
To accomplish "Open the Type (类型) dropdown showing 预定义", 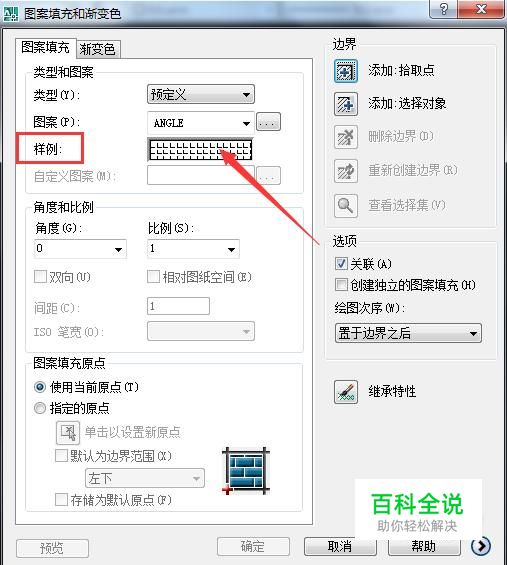I will tap(201, 94).
